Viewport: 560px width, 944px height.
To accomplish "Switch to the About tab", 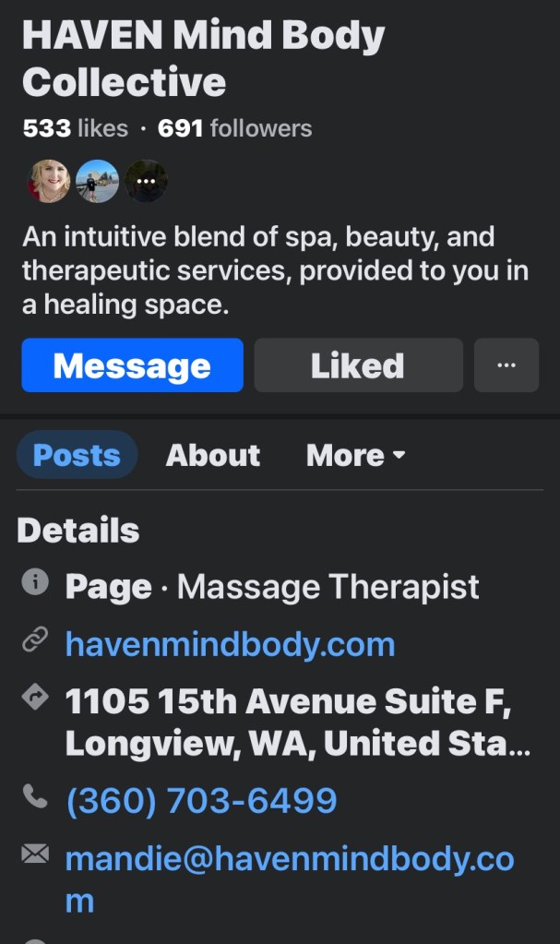I will [x=213, y=455].
